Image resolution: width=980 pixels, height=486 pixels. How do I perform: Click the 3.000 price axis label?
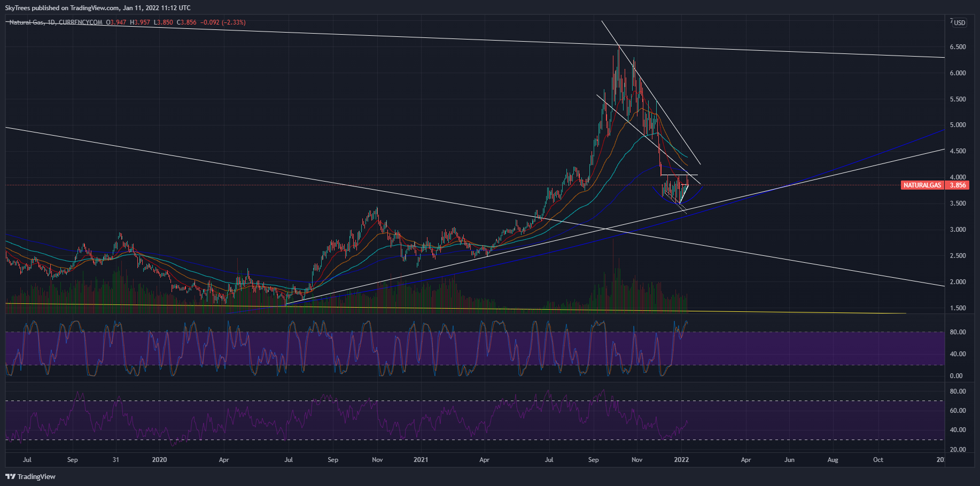tap(958, 230)
